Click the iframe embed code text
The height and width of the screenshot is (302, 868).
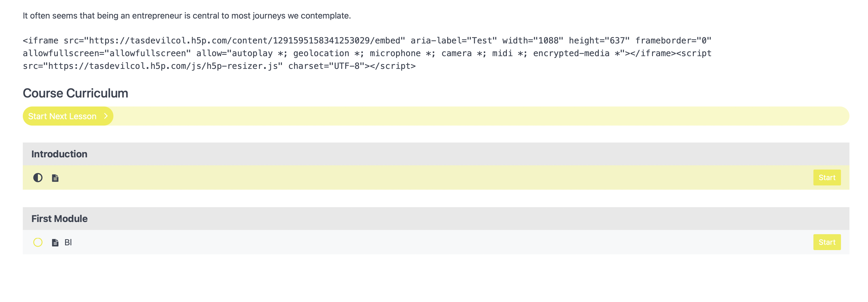367,53
